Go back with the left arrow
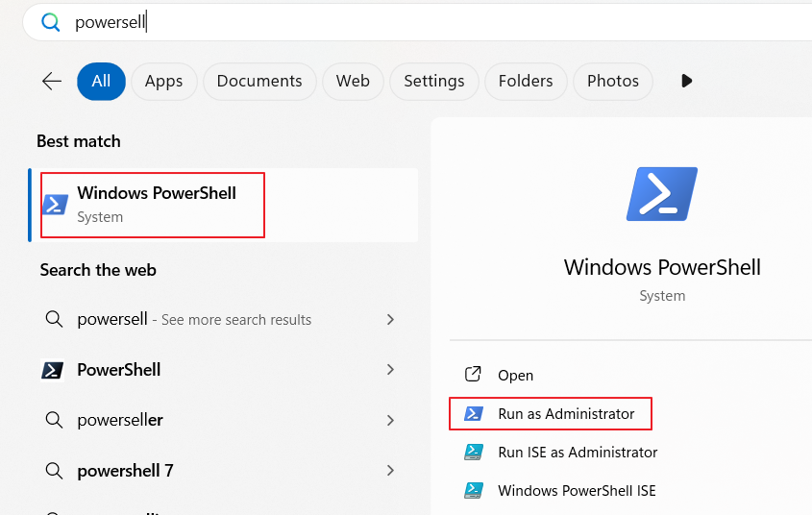This screenshot has width=812, height=515. pyautogui.click(x=52, y=82)
